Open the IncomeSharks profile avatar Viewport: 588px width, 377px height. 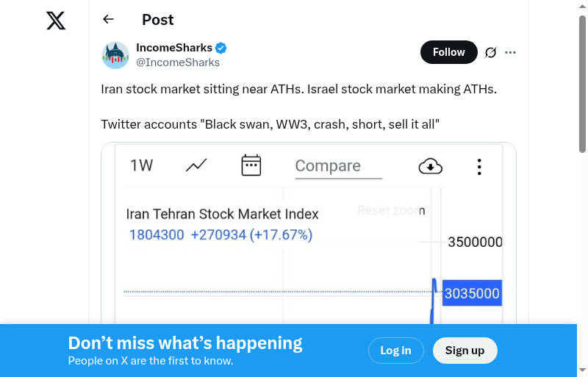(115, 55)
